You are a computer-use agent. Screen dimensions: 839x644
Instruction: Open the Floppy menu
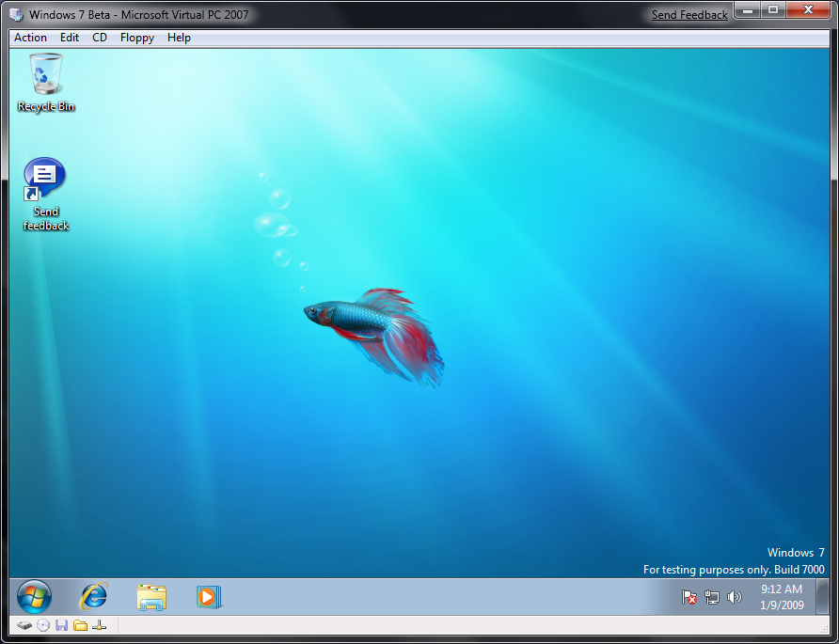coord(137,38)
